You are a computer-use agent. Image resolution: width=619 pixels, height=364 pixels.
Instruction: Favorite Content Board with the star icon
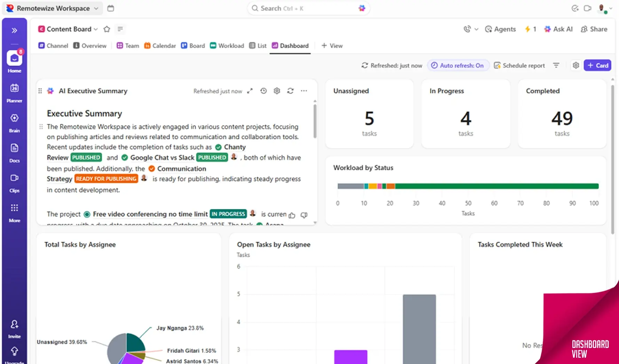click(x=107, y=29)
